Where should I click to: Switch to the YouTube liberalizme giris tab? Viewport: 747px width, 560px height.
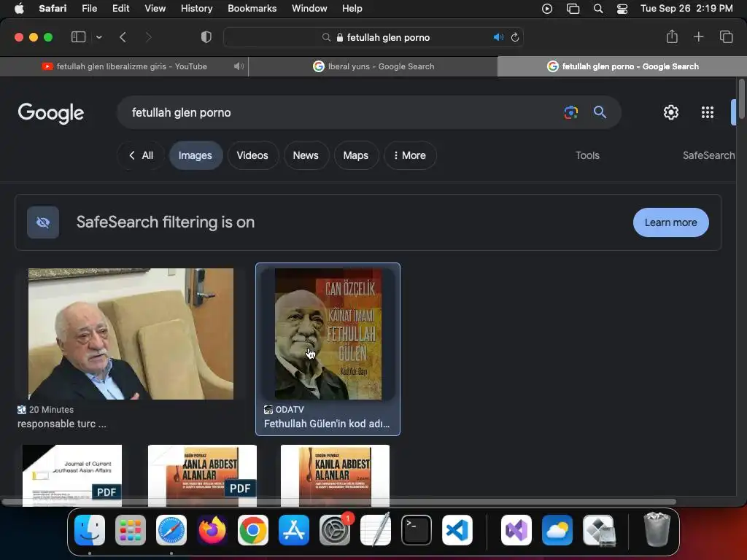pyautogui.click(x=124, y=66)
